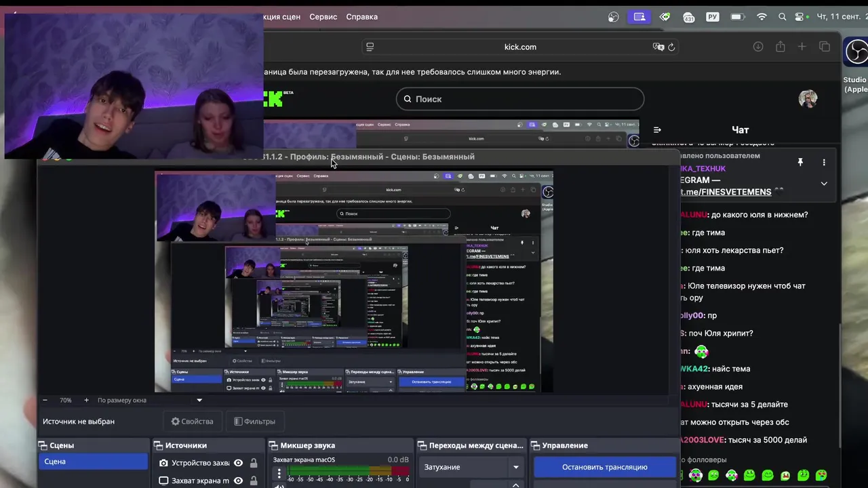Open the Справка menu
The width and height of the screenshot is (868, 488).
[361, 17]
